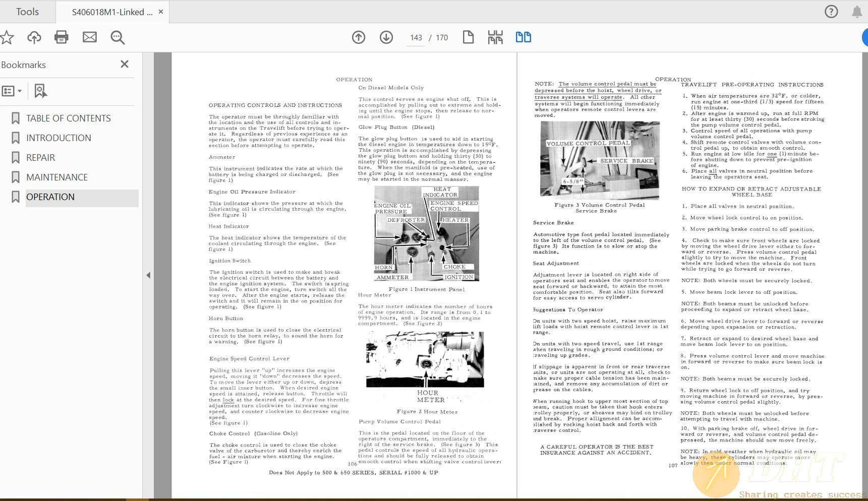Screen dimensions: 868x501
Task: Open the bookmarks options dropdown
Action: [12, 91]
